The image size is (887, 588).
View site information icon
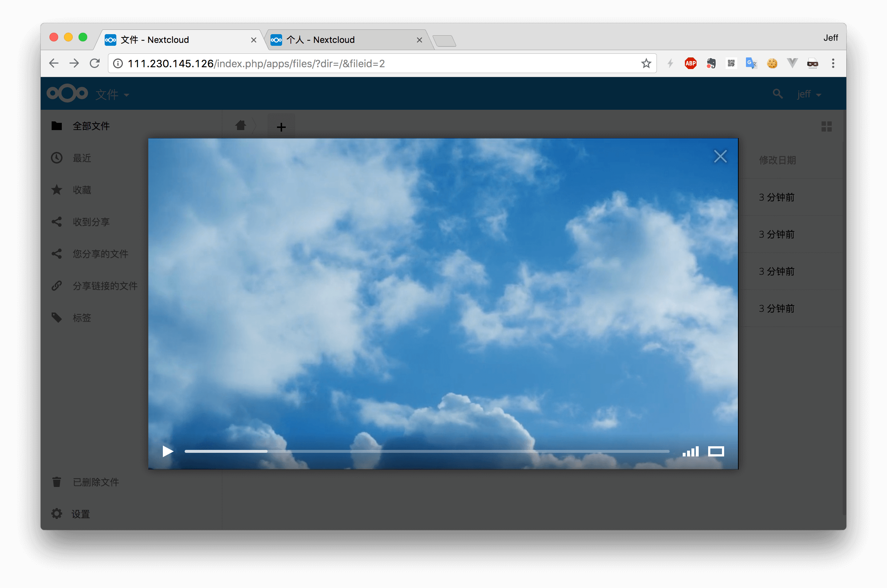118,63
